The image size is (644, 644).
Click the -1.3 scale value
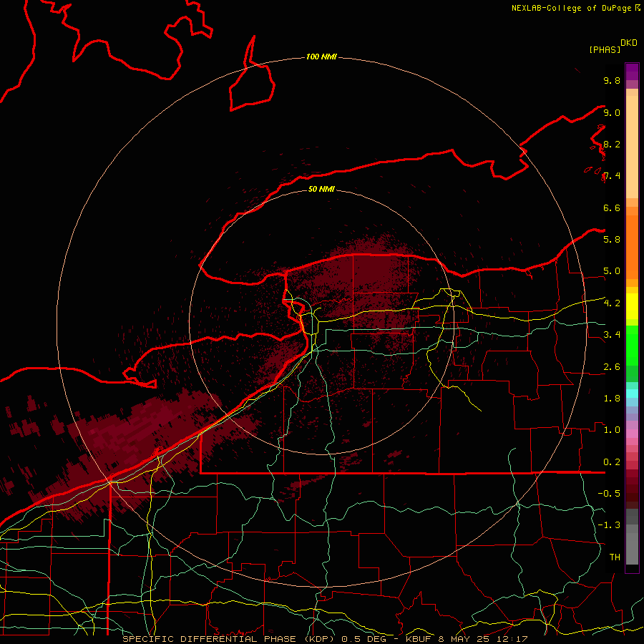tap(609, 525)
